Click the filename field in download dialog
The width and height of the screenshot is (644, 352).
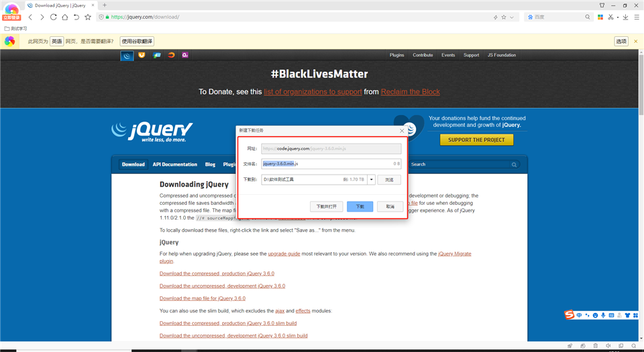point(331,164)
